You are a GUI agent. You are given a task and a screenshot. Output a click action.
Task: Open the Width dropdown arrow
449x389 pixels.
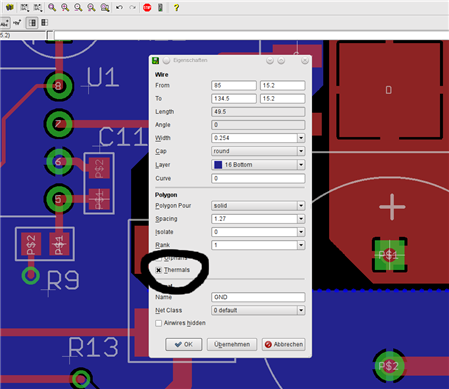point(301,138)
